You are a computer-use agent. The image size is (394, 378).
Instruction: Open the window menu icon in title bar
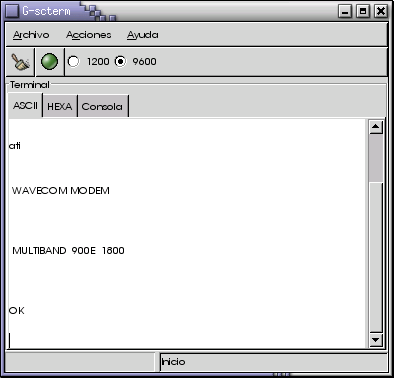click(x=12, y=11)
